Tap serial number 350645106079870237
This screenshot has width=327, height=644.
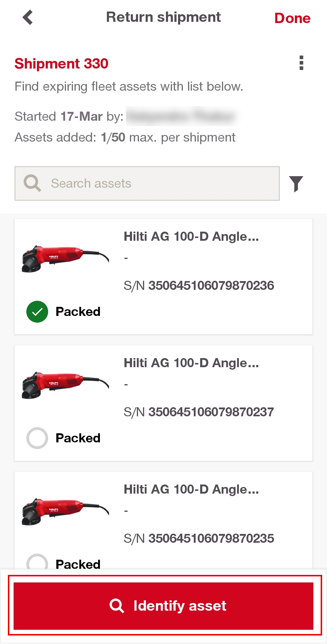click(211, 412)
